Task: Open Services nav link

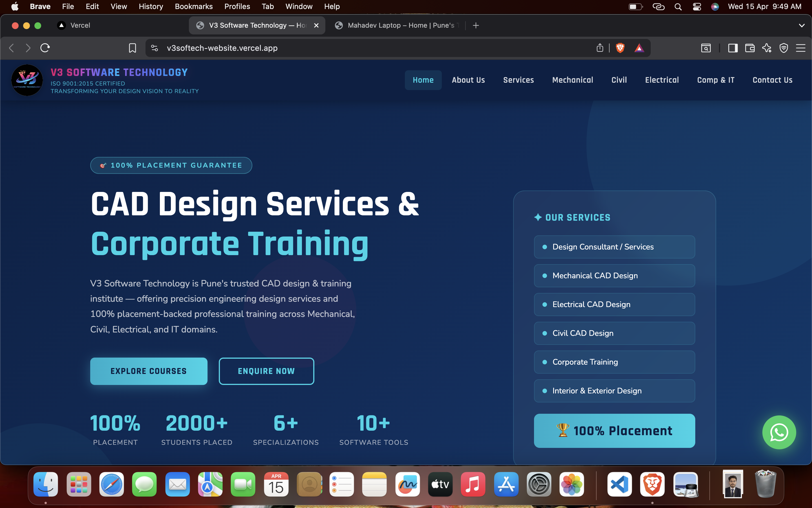Action: click(x=518, y=80)
